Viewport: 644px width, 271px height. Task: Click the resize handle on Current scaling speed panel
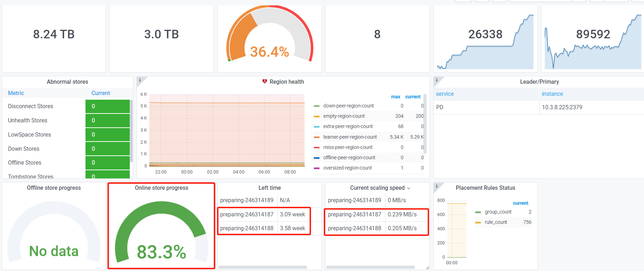click(427, 267)
